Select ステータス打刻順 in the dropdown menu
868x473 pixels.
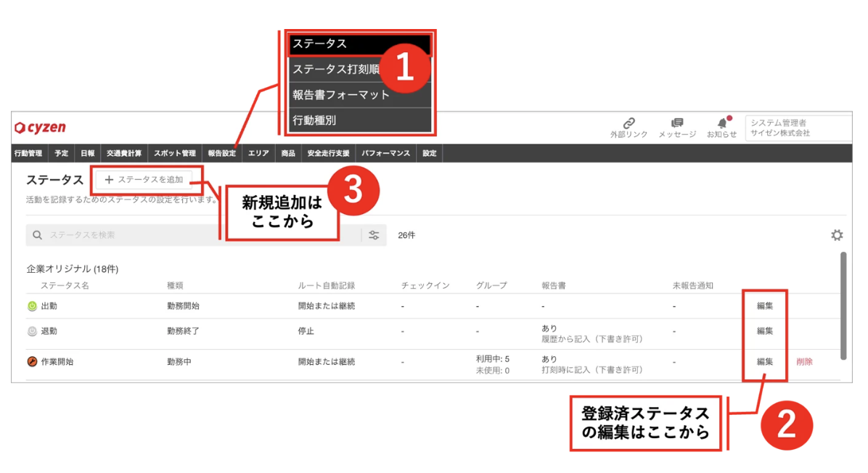(x=359, y=69)
